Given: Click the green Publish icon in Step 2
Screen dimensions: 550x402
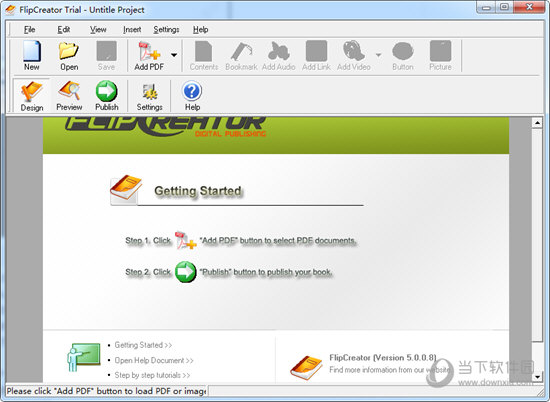Looking at the screenshot, I should click(x=186, y=272).
